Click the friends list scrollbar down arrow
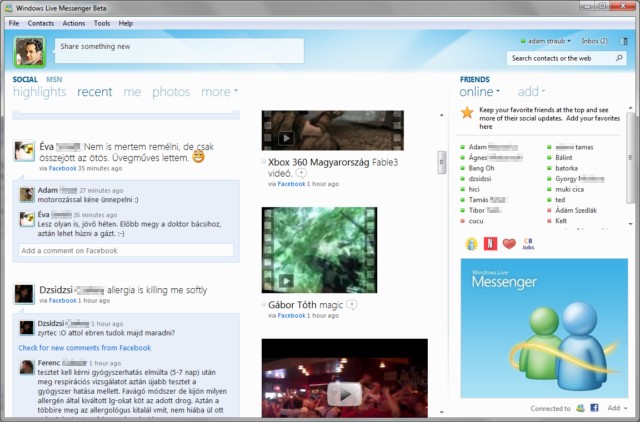The height and width of the screenshot is (422, 640). (x=631, y=224)
